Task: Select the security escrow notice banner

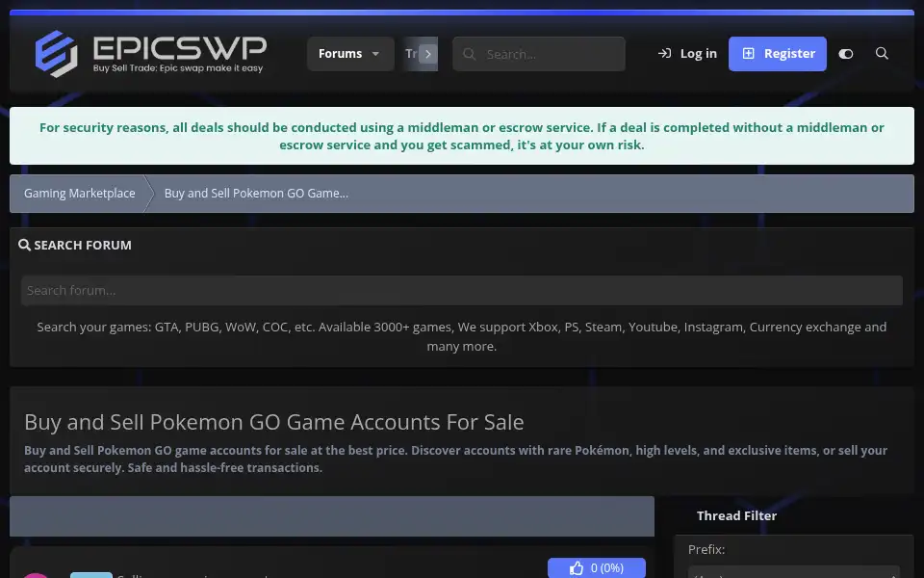Action: [x=462, y=136]
